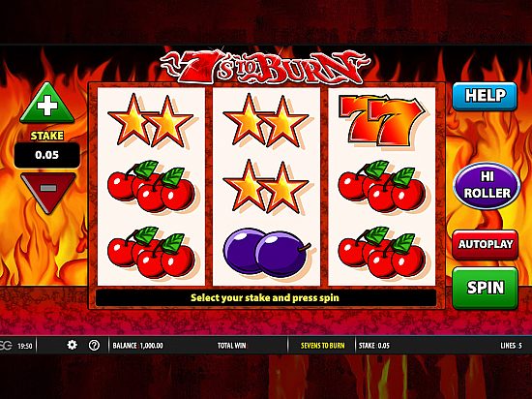This screenshot has height=399, width=532.
Task: Click the double sevens symbol
Action: [x=382, y=119]
